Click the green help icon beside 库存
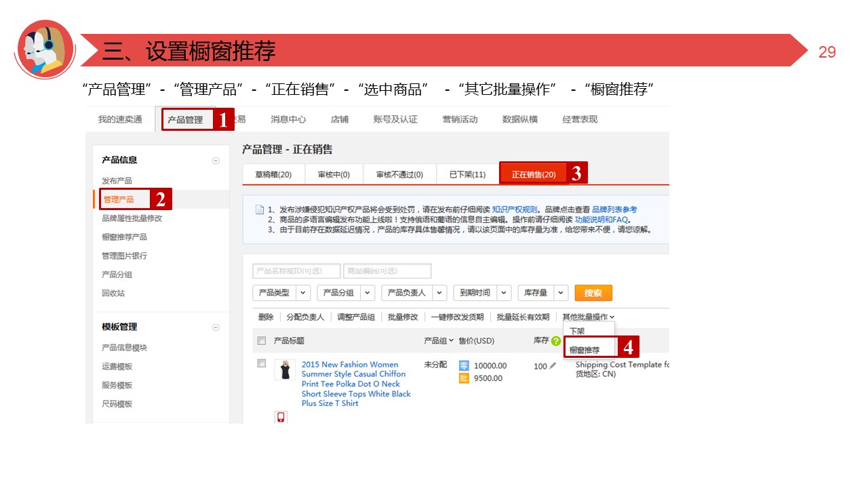The height and width of the screenshot is (488, 868). tap(556, 341)
